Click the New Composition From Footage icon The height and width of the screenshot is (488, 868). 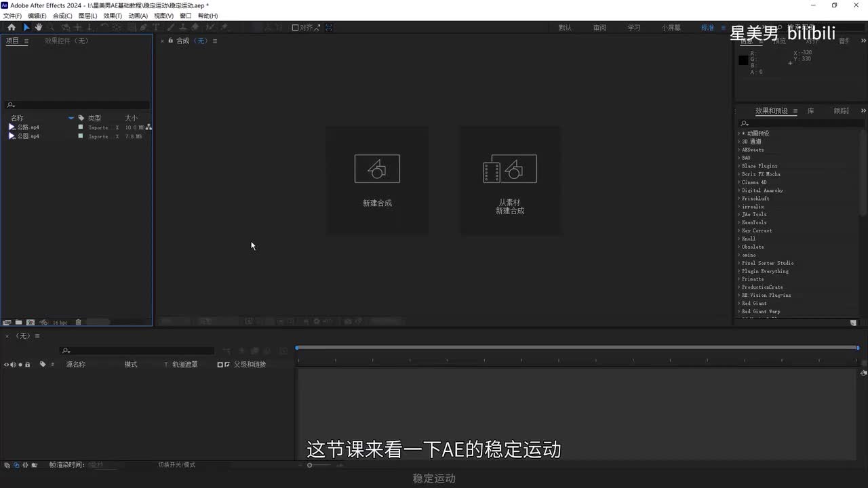tap(510, 169)
